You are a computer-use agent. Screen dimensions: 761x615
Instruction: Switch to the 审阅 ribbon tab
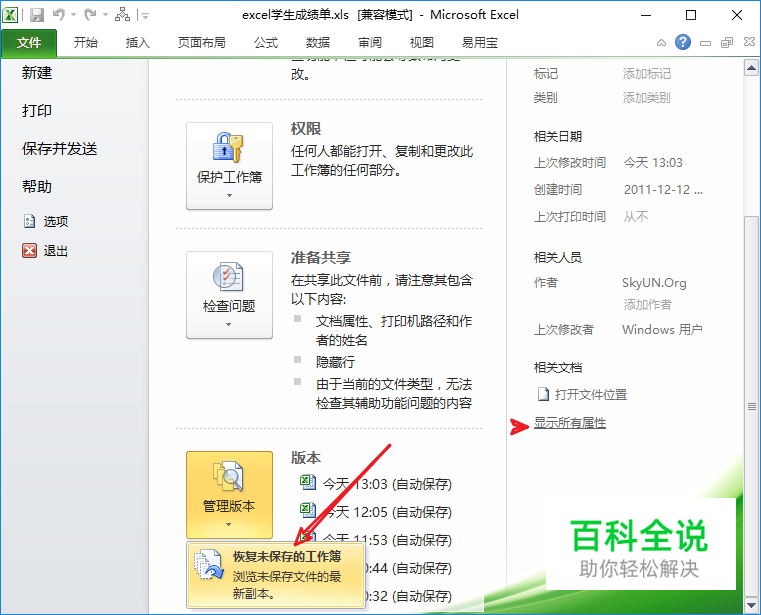click(x=370, y=43)
